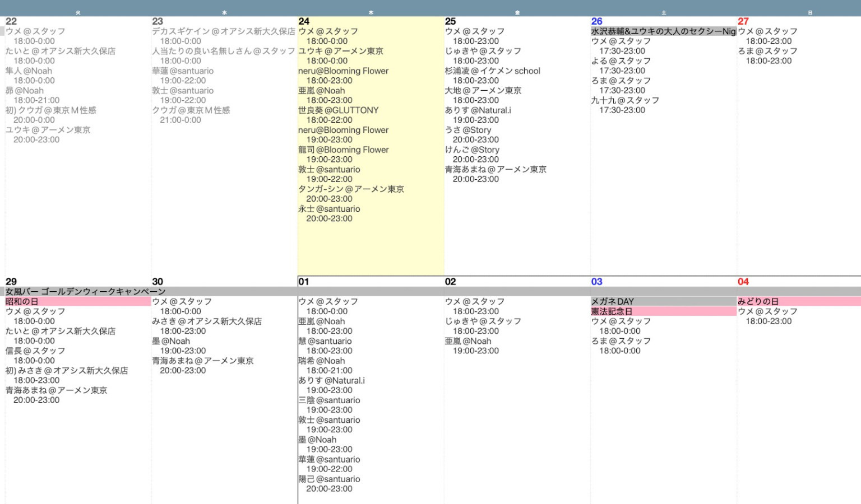Open 信長@スタッフ entry on the 29th

35,351
